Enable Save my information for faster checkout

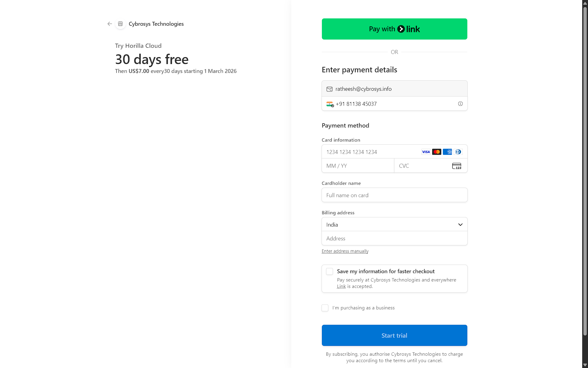click(x=330, y=271)
